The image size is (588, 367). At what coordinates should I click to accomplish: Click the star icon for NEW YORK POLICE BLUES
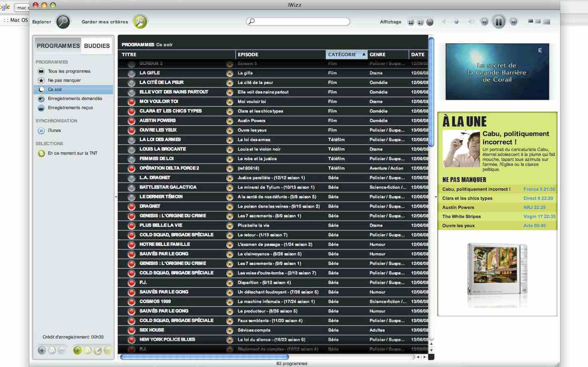click(x=230, y=340)
